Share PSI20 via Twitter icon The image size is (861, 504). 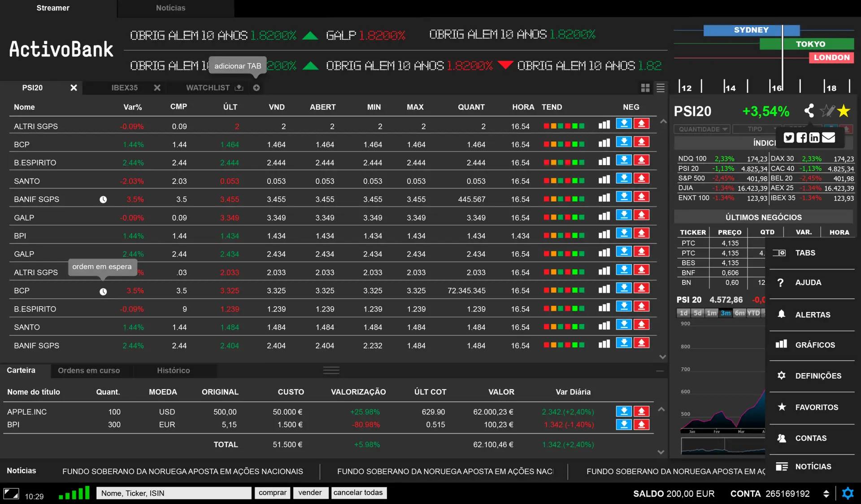pos(789,138)
